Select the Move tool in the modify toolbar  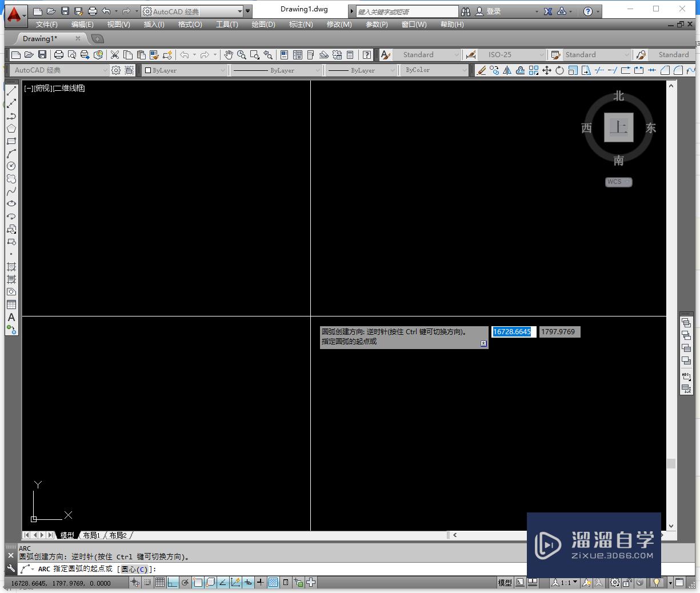[x=547, y=70]
